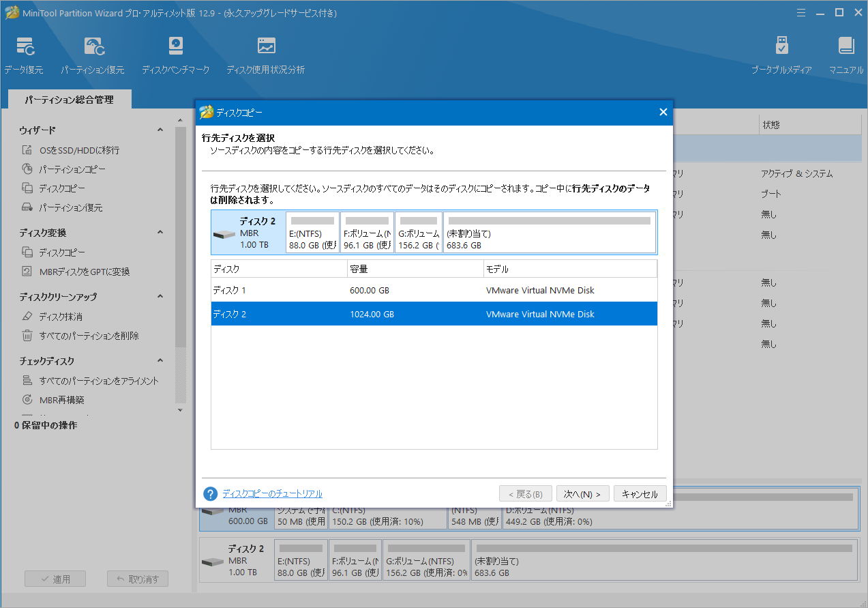This screenshot has width=868, height=608.
Task: Click the 容量 column header
Action: click(415, 269)
